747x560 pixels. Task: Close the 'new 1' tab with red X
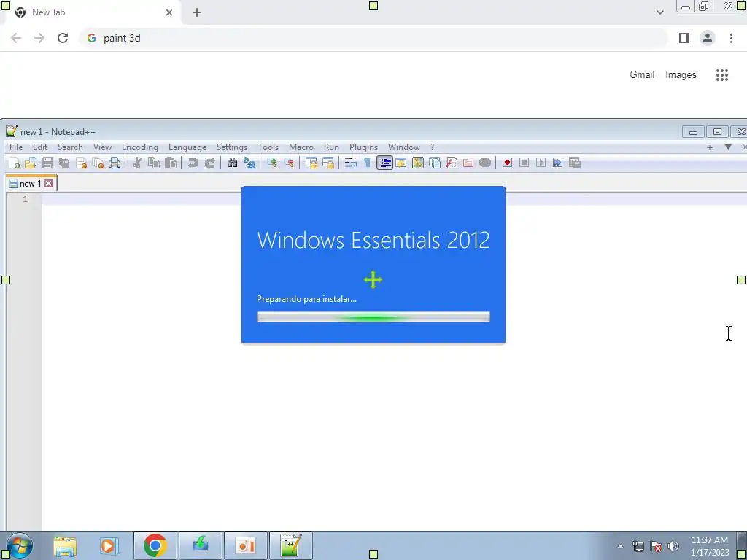49,184
